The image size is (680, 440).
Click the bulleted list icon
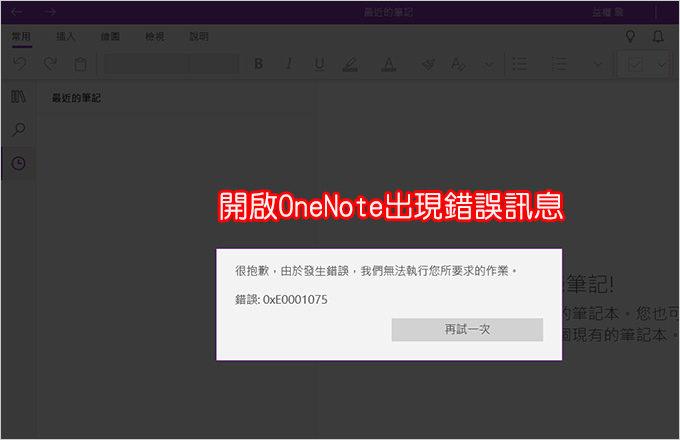(520, 64)
